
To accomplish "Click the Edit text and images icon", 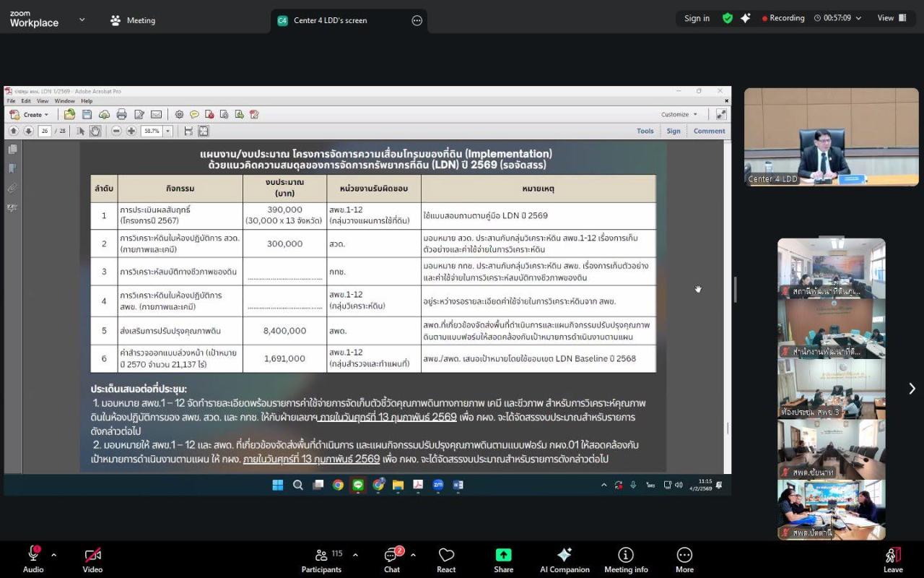I will [x=139, y=114].
